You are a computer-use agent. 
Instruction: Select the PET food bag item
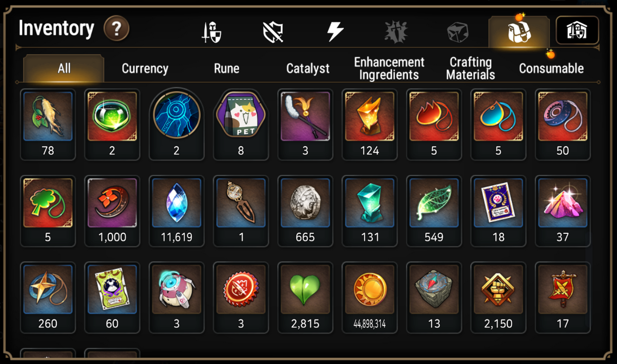tap(241, 125)
